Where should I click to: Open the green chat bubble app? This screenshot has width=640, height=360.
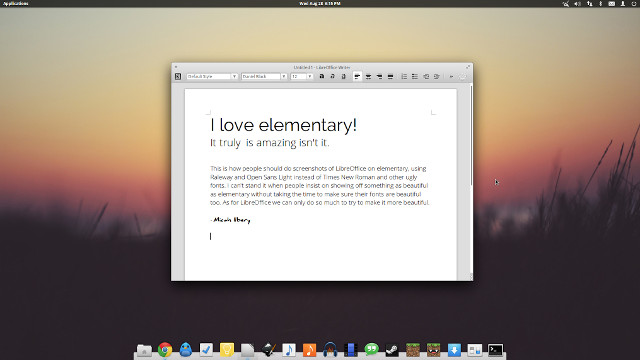click(x=371, y=350)
